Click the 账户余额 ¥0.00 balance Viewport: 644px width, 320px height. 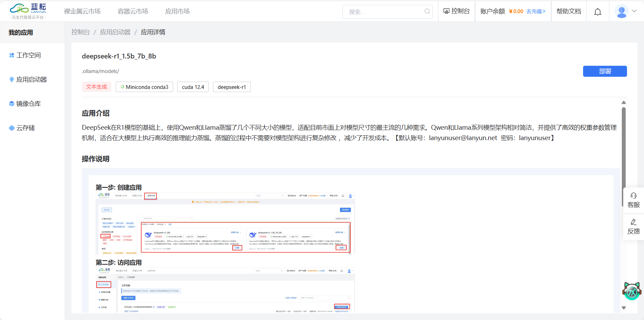(502, 11)
